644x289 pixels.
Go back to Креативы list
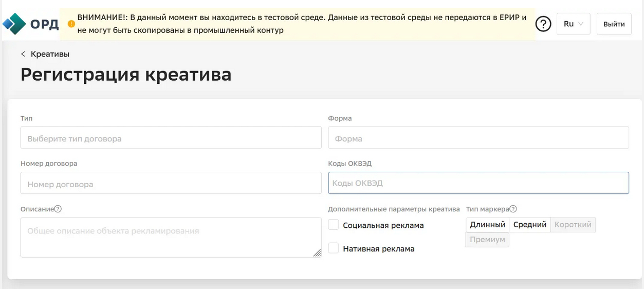[x=50, y=54]
